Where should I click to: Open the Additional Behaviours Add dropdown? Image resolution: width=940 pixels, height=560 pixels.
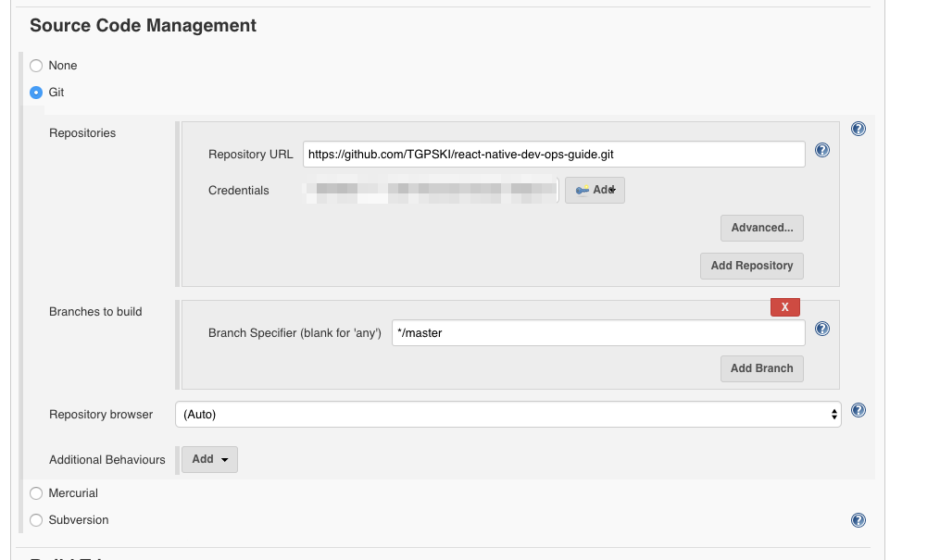209,459
